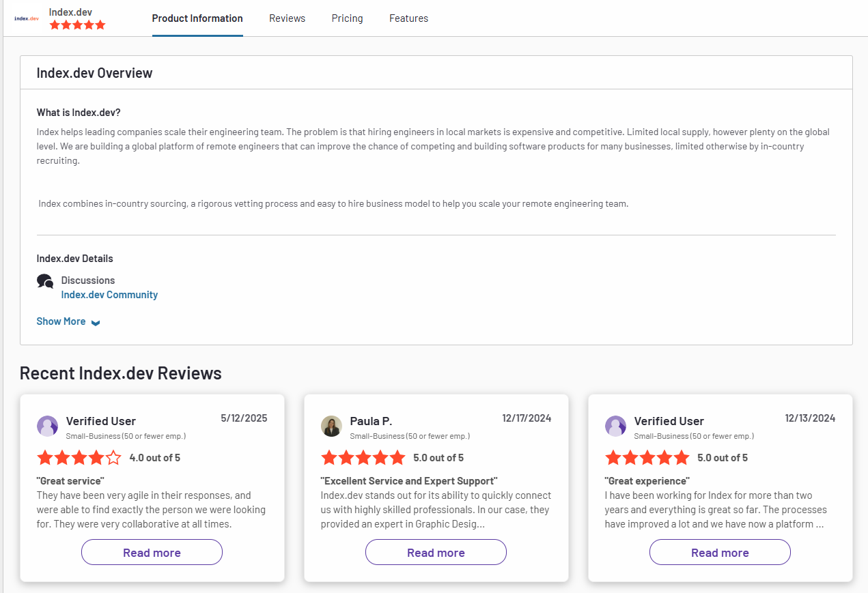The width and height of the screenshot is (868, 593).
Task: Click the "Index.dev Details" label
Action: tap(75, 259)
